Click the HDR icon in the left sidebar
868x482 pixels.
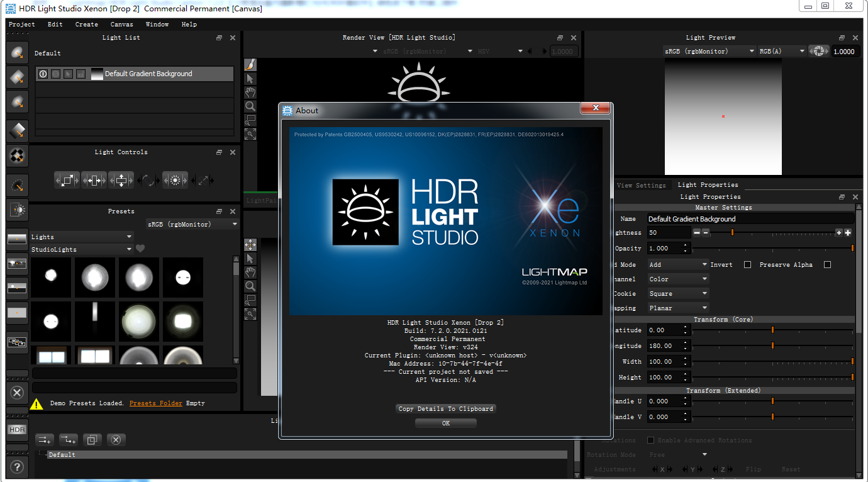[x=16, y=429]
